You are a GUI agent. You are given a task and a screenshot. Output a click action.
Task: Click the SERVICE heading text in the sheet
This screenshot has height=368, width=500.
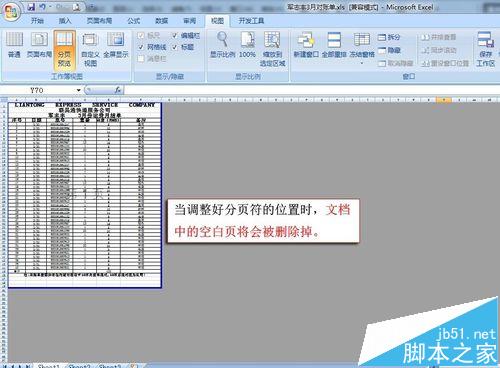click(105, 105)
